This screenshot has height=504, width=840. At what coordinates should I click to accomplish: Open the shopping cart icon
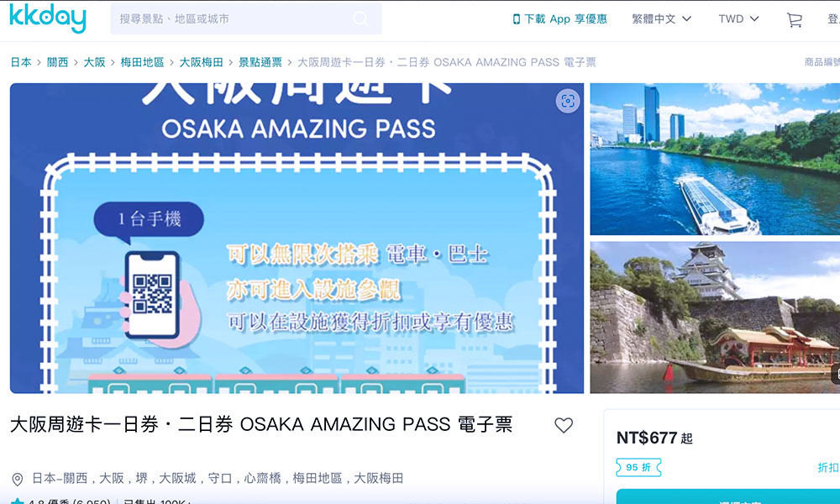point(794,19)
